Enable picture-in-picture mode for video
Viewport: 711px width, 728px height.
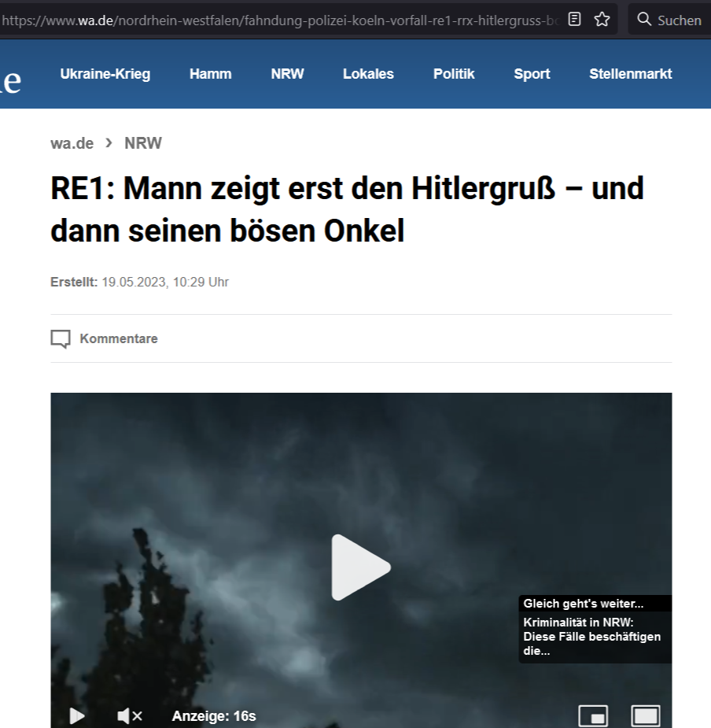tap(593, 715)
